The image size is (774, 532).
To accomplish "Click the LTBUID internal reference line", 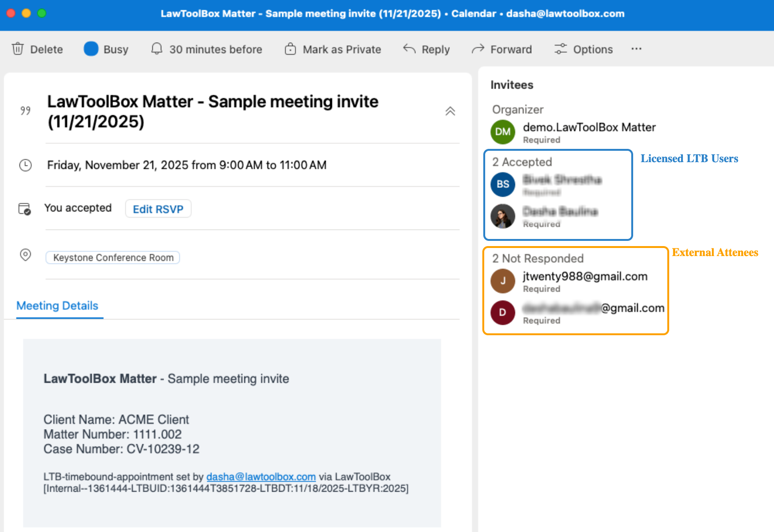I will pos(226,488).
